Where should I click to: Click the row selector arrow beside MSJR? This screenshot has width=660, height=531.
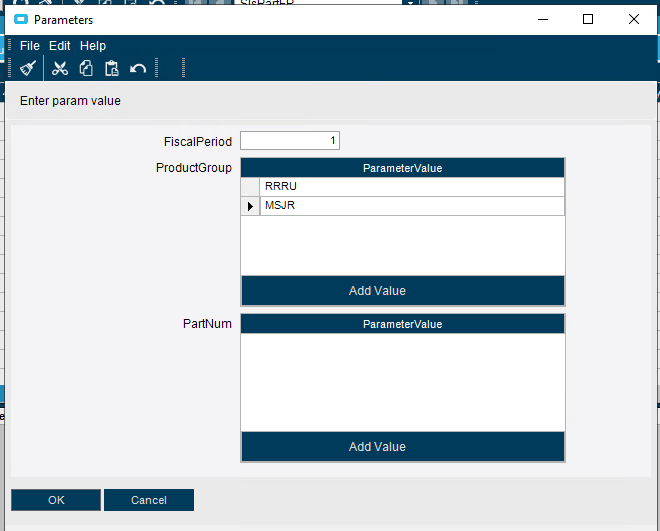[x=250, y=206]
